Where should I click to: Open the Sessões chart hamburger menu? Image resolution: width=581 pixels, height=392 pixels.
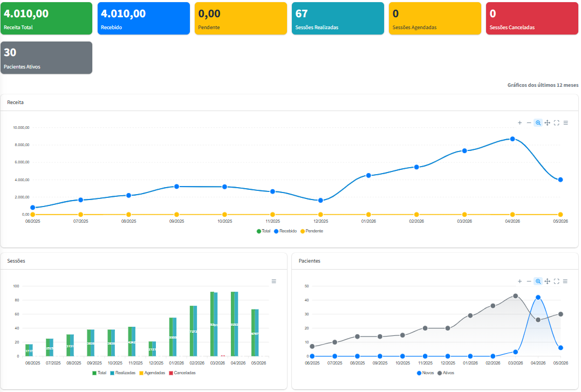pos(274,281)
